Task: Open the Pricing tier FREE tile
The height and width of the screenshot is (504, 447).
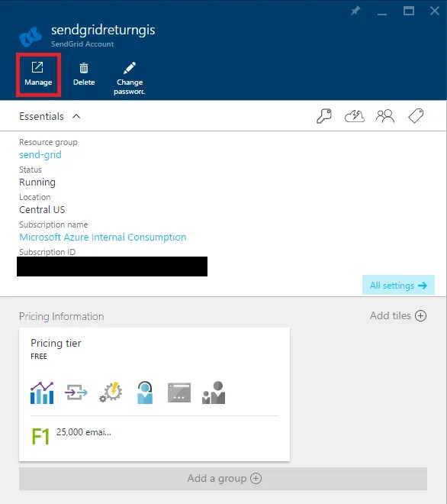Action: tap(154, 394)
